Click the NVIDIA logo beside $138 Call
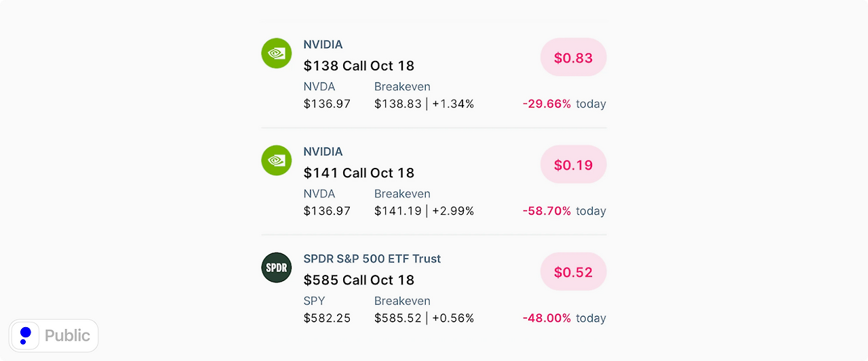The height and width of the screenshot is (361, 868). click(276, 53)
